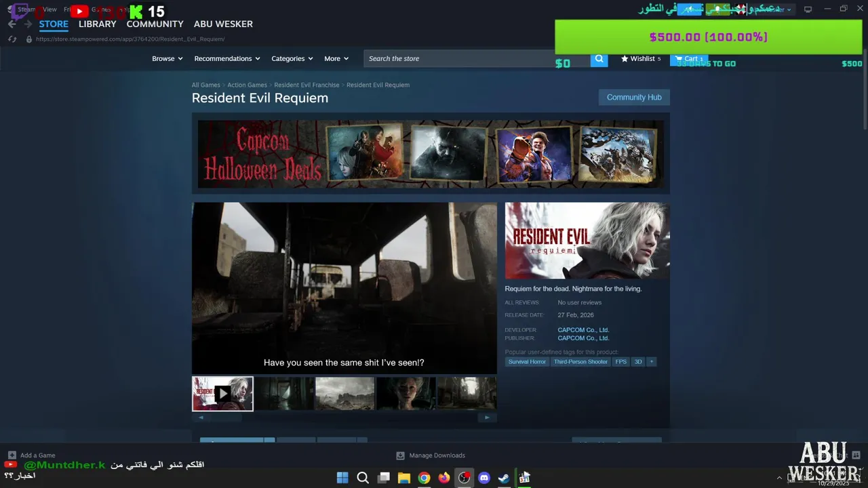This screenshot has width=868, height=488.
Task: Open OBS Studio from the taskbar
Action: 464,478
